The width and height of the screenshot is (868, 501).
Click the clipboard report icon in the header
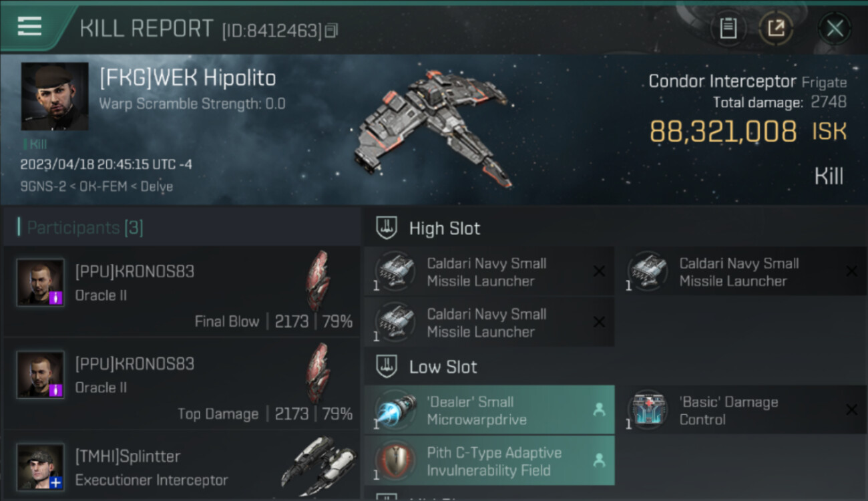tap(728, 29)
